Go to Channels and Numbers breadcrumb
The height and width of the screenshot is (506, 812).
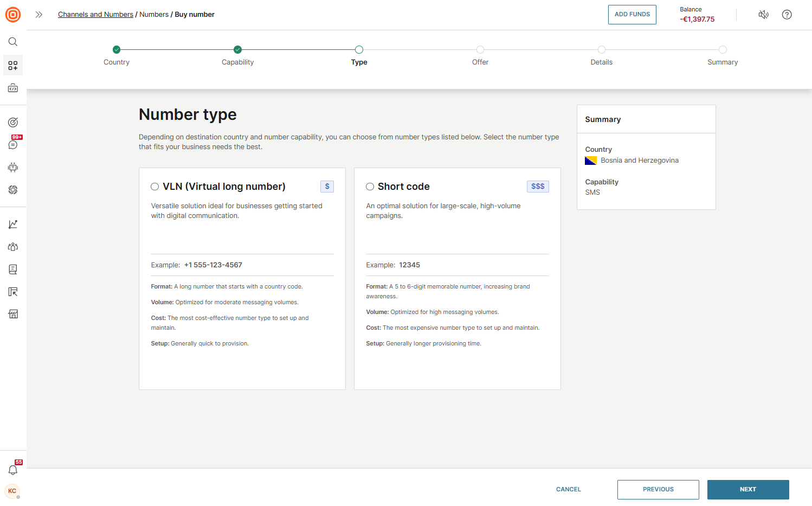click(x=95, y=15)
